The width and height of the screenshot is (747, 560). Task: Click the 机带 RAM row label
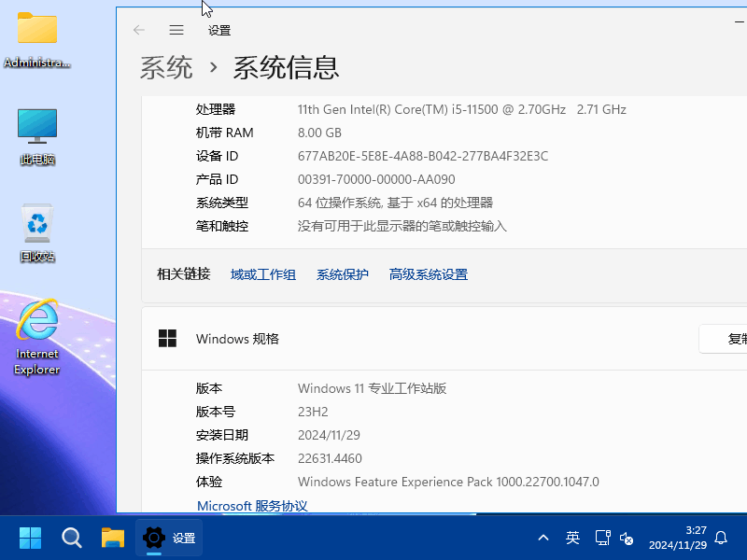224,133
